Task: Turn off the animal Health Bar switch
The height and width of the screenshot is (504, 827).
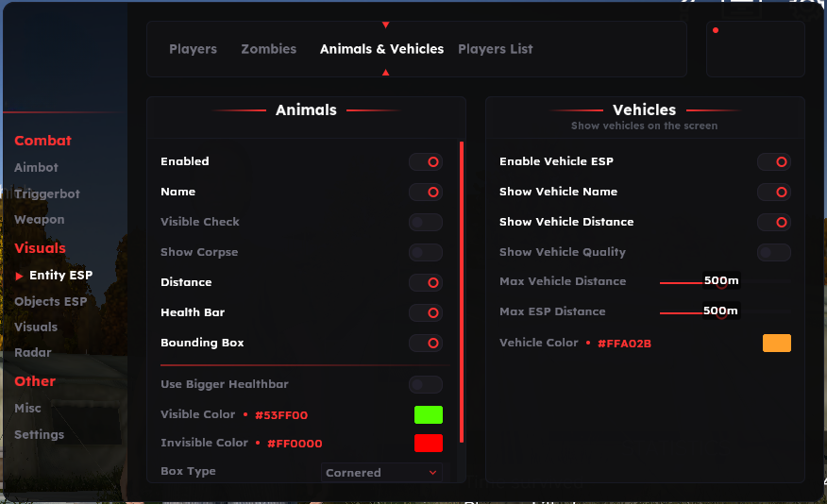Action: 426,313
